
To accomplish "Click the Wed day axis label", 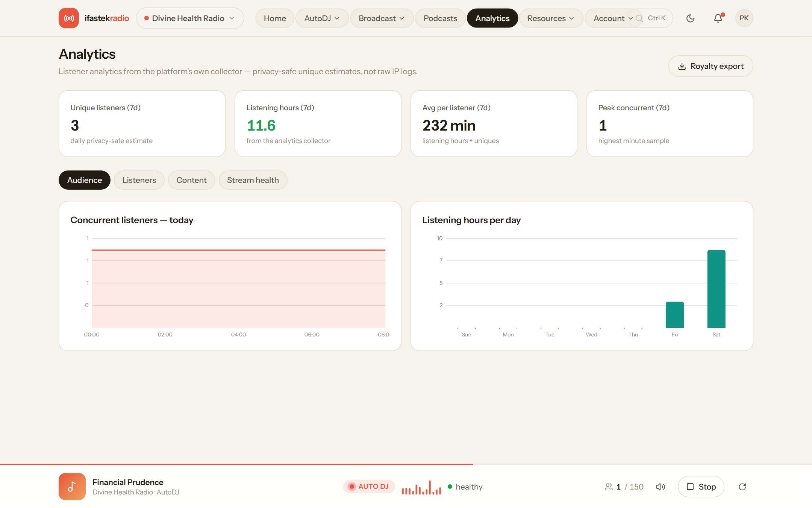I will tap(591, 335).
